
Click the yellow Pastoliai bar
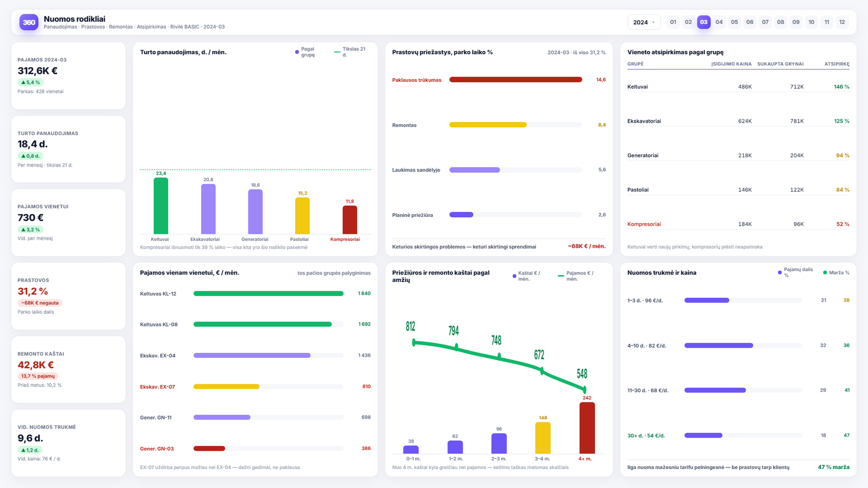click(x=302, y=216)
